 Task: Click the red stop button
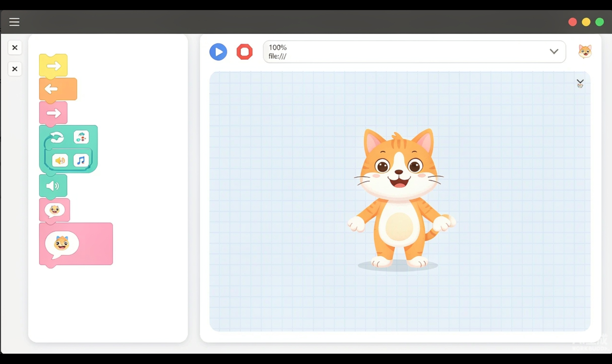pos(244,52)
